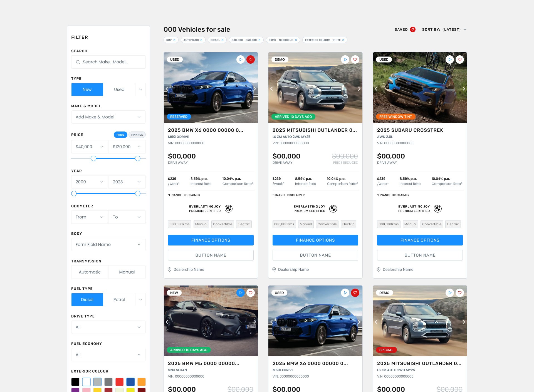534x392 pixels.
Task: Pick the orange exterior colour swatch
Action: click(142, 382)
